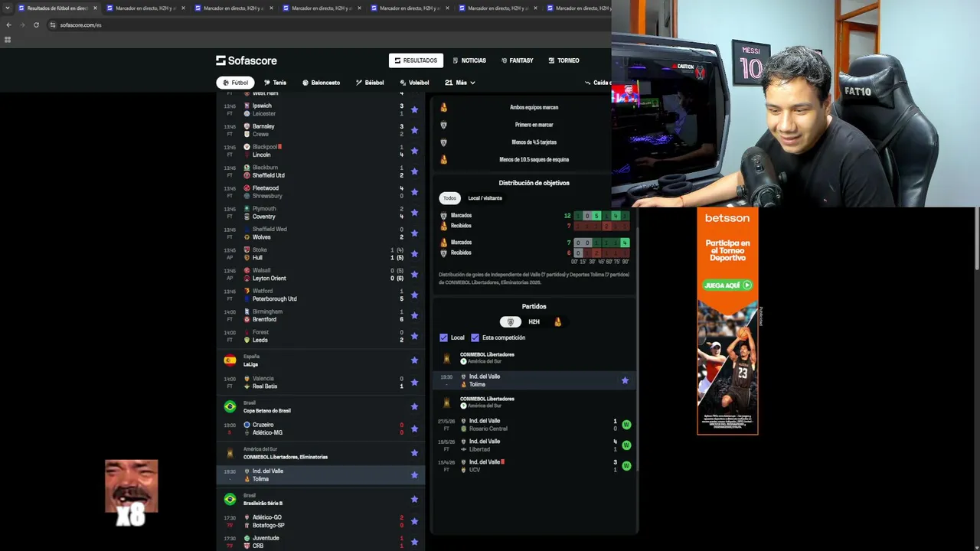Select Ind. del Valle vs Tolima in match list

point(321,475)
